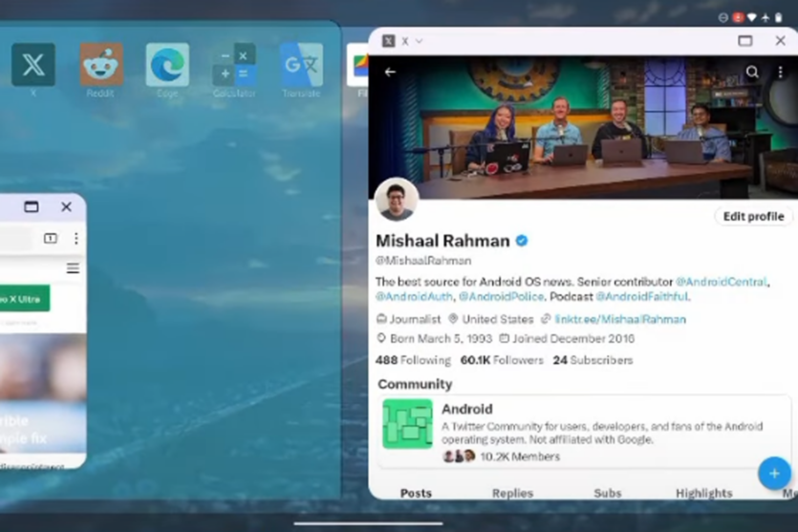Close the small browser window
Screen dimensions: 798x532
coord(66,207)
